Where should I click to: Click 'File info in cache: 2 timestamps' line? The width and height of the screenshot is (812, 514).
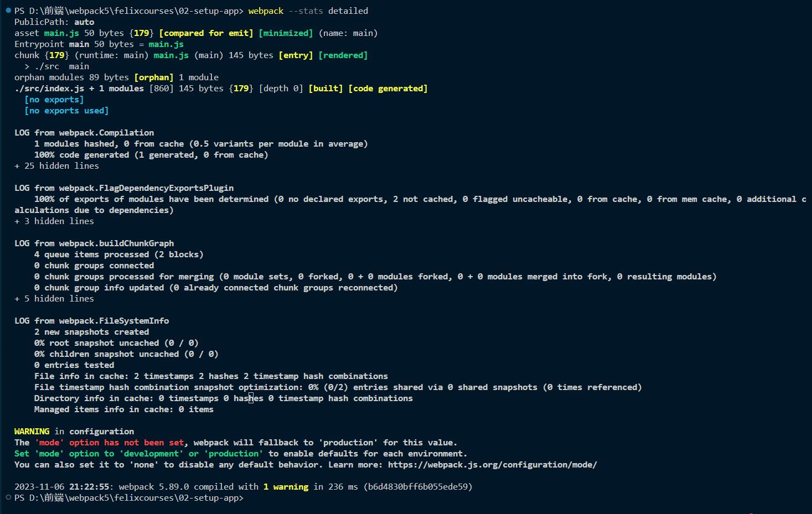click(211, 376)
